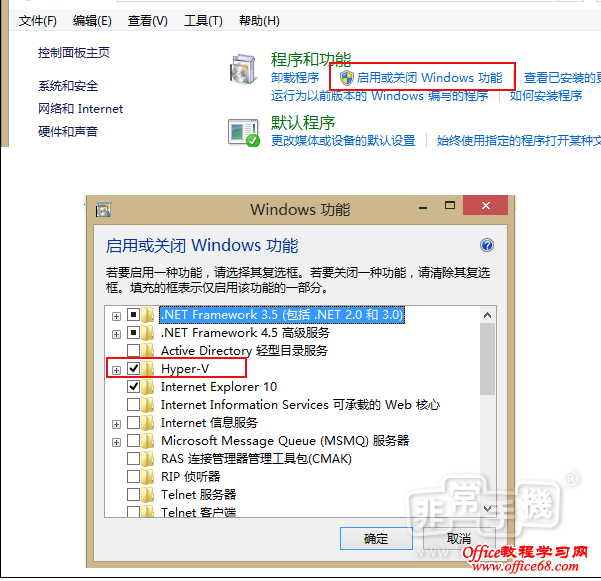Uncheck Internet Explorer 10 checkbox

(x=133, y=386)
